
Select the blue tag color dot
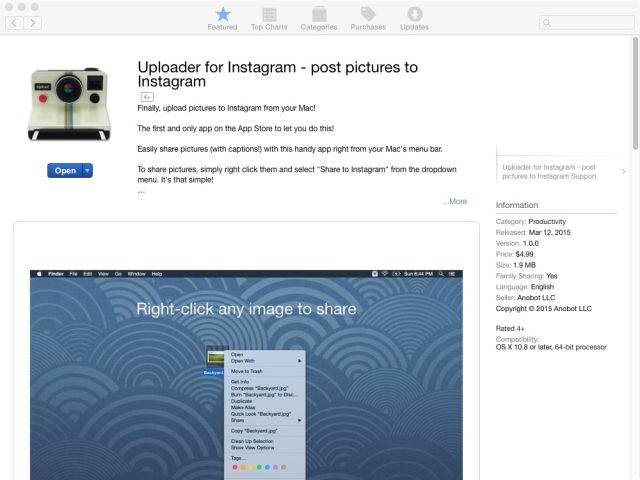point(267,467)
